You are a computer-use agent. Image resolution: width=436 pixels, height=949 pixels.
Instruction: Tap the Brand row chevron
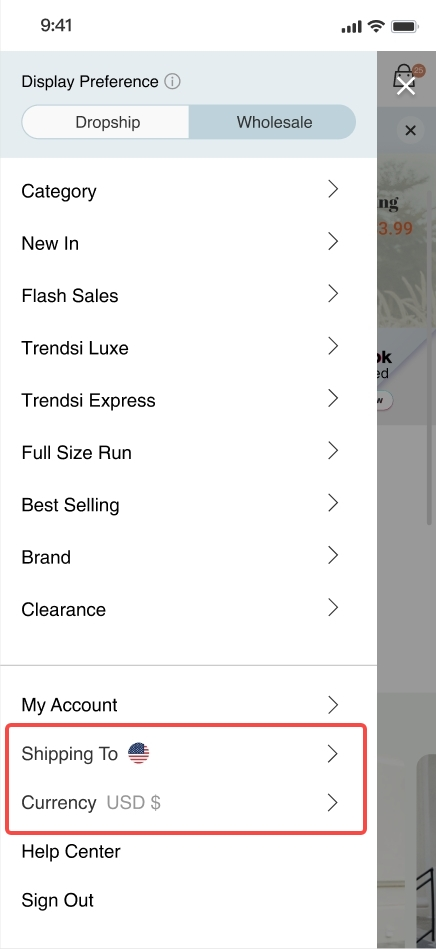click(x=332, y=556)
